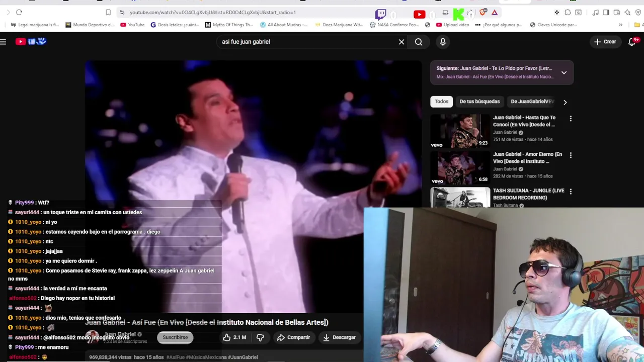Open 'Mundo Deportivo el...' bookmark
644x362 pixels.
90,25
